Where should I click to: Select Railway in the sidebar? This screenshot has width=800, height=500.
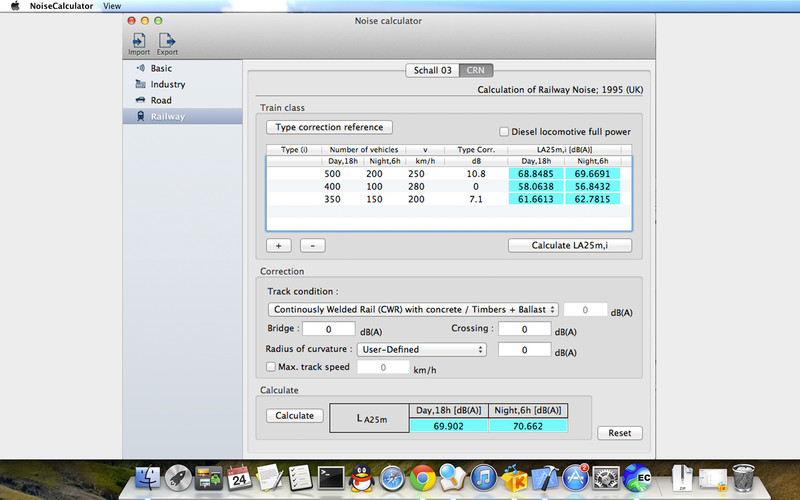pos(167,116)
